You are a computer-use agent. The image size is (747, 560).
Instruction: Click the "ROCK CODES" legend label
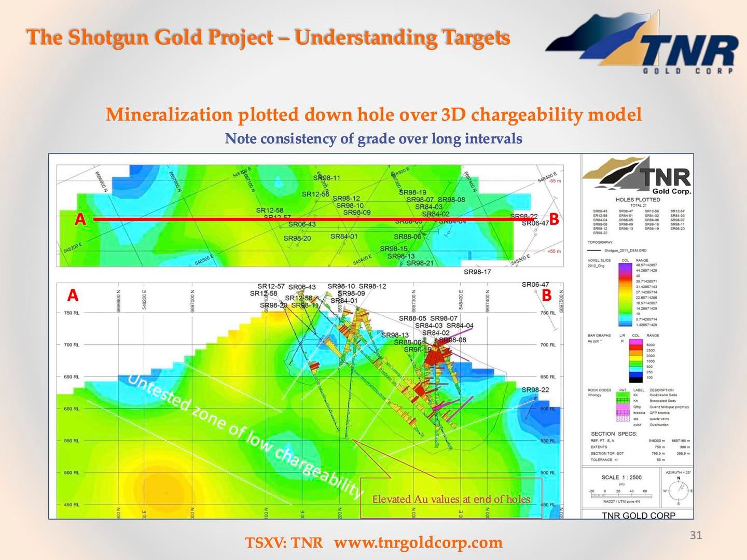tap(599, 390)
